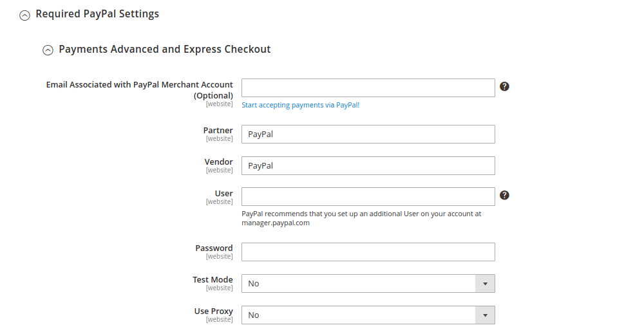Focus the PayPal merchant email input box

(x=368, y=88)
